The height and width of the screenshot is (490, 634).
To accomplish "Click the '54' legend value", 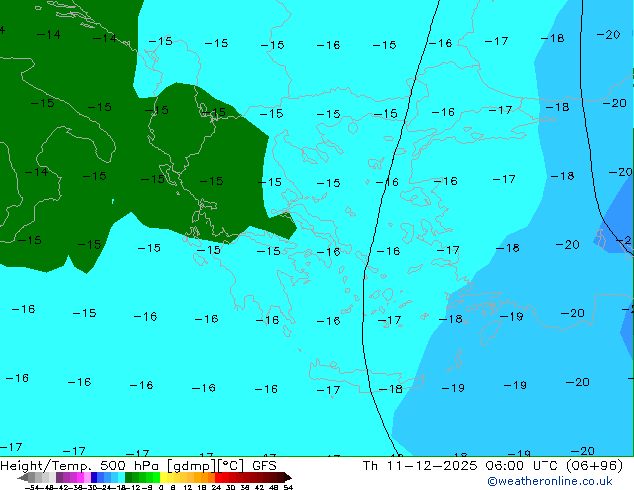I will 288,487.
